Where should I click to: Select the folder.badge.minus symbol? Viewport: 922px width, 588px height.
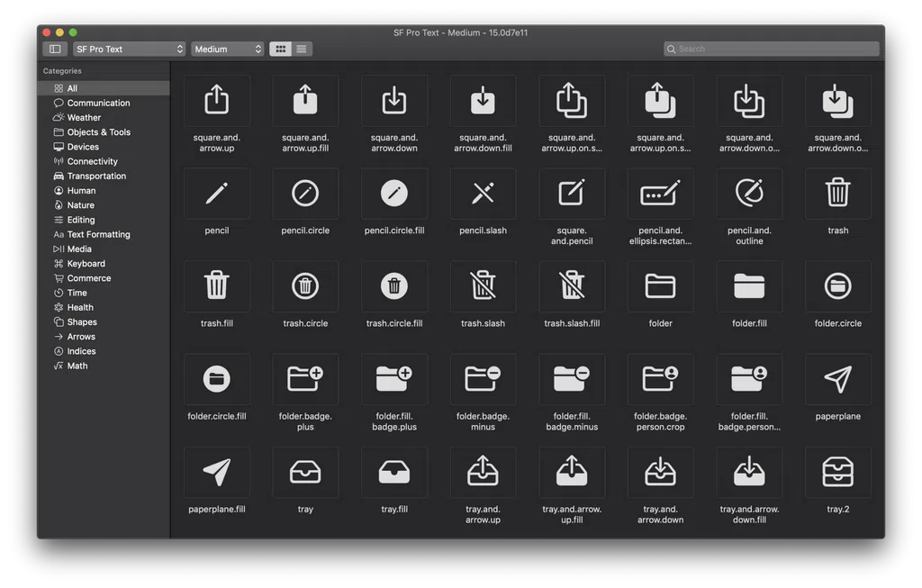pyautogui.click(x=483, y=379)
